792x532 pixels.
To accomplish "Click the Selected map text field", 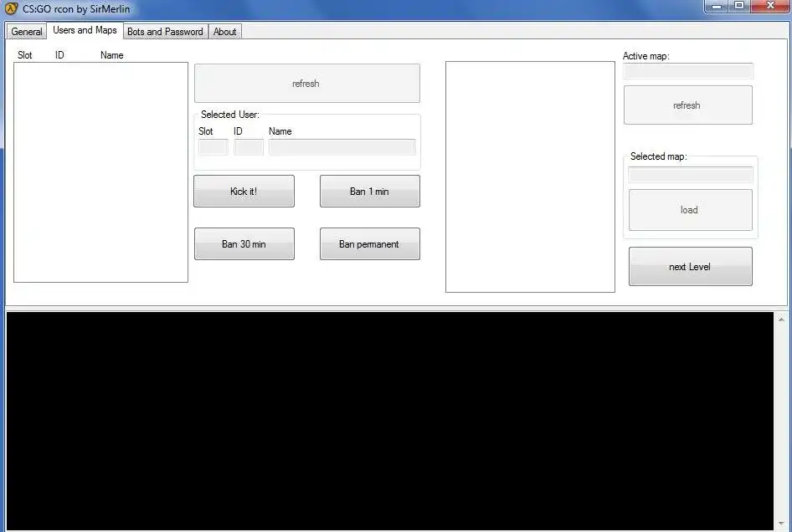I will click(x=691, y=175).
